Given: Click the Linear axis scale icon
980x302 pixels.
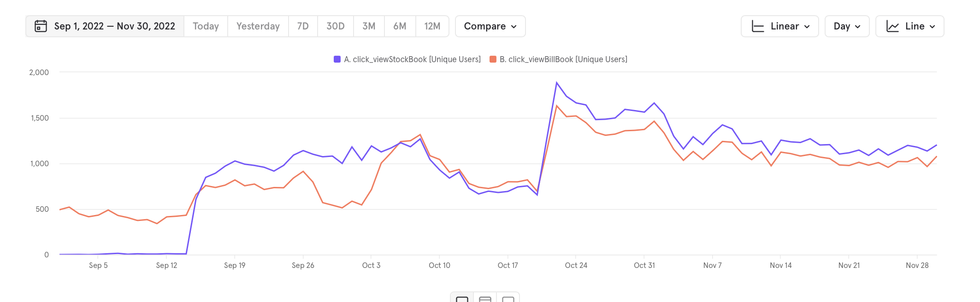Looking at the screenshot, I should tap(757, 26).
